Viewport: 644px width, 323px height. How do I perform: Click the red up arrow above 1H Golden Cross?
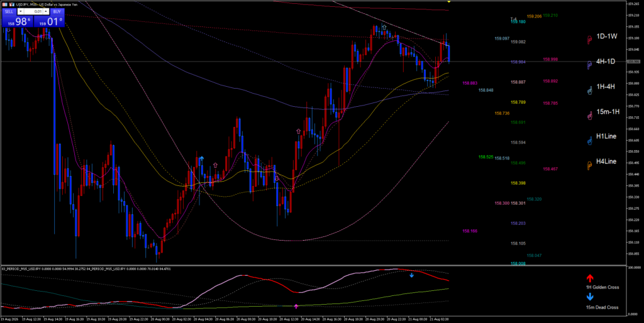coord(590,278)
